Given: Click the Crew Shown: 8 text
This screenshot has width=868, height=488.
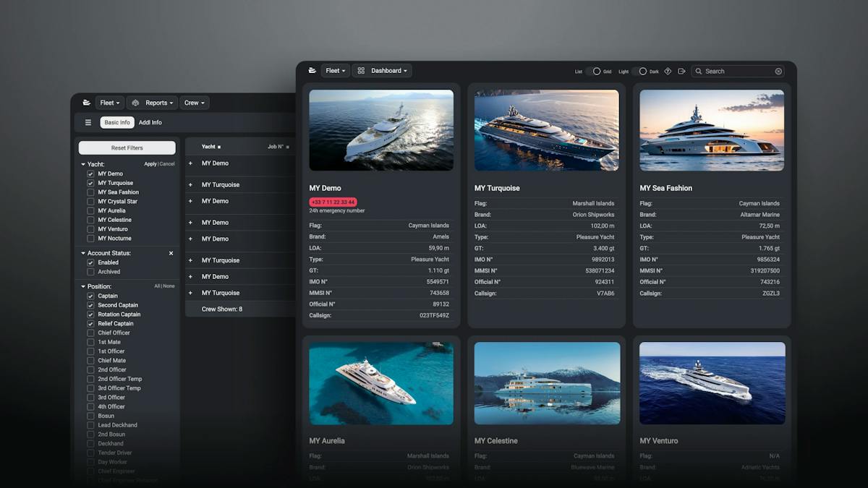Looking at the screenshot, I should pos(222,309).
